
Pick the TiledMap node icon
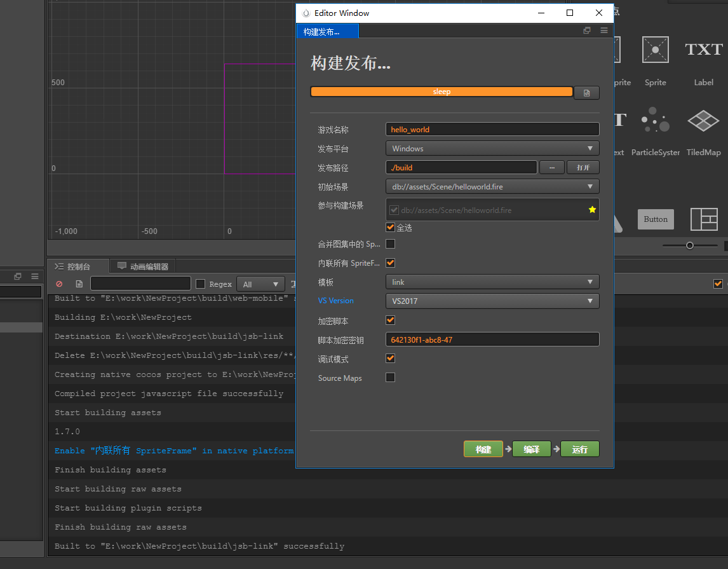[703, 121]
